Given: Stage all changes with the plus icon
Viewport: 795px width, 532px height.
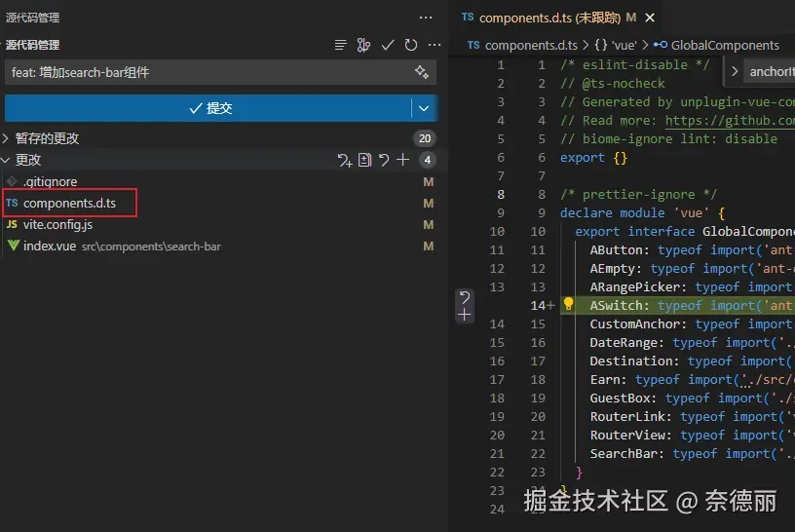Looking at the screenshot, I should 403,160.
